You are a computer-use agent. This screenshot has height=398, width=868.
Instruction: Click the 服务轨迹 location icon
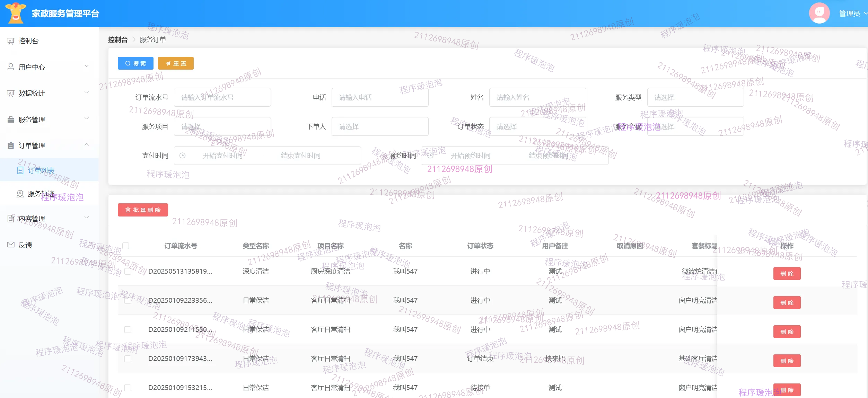pyautogui.click(x=20, y=194)
